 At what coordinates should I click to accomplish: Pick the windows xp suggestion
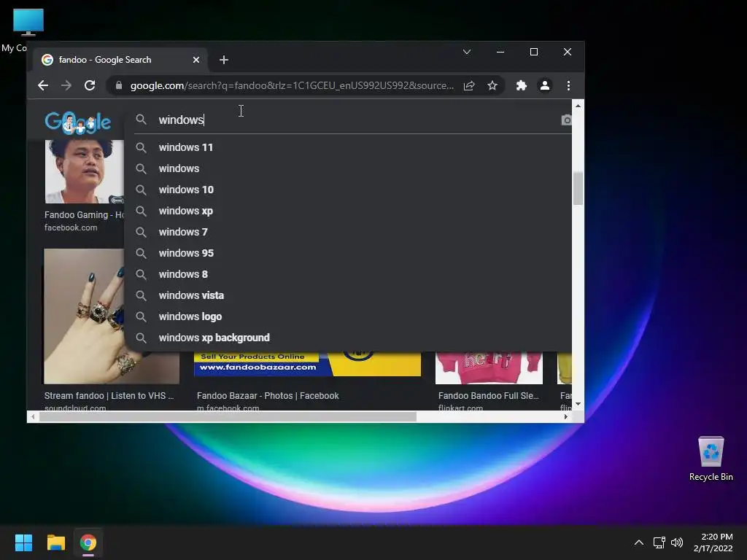(349, 211)
